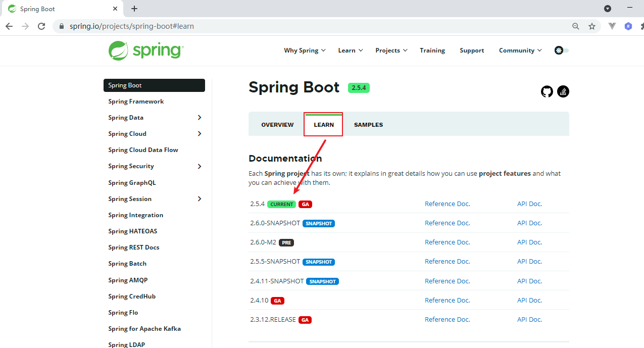Open API Doc. for 2.5.4

[529, 204]
